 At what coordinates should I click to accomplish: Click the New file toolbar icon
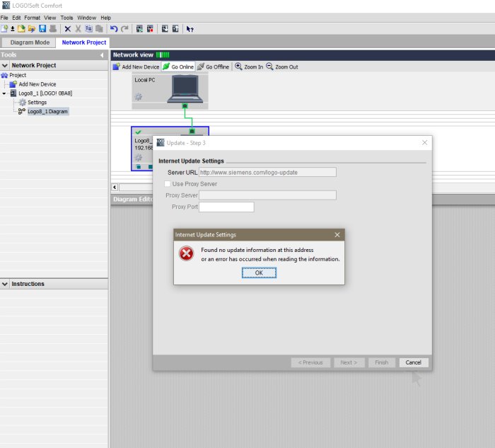[x=4, y=29]
